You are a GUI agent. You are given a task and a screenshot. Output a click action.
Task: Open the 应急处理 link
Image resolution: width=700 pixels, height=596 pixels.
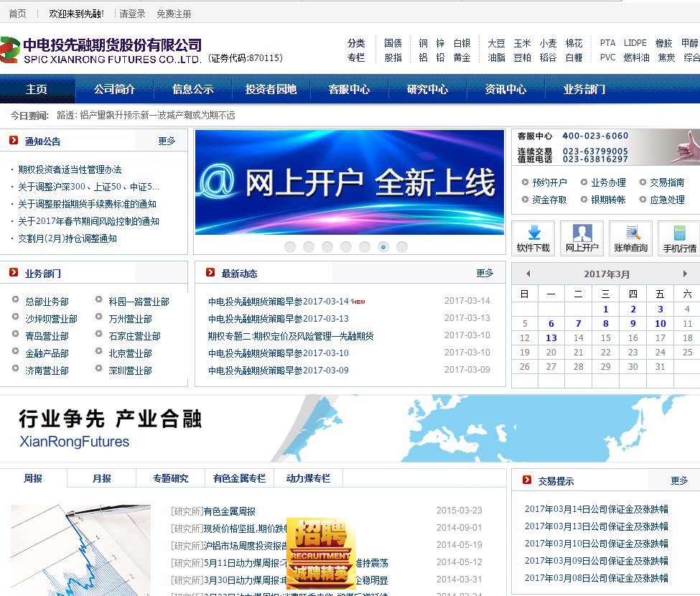pyautogui.click(x=667, y=200)
